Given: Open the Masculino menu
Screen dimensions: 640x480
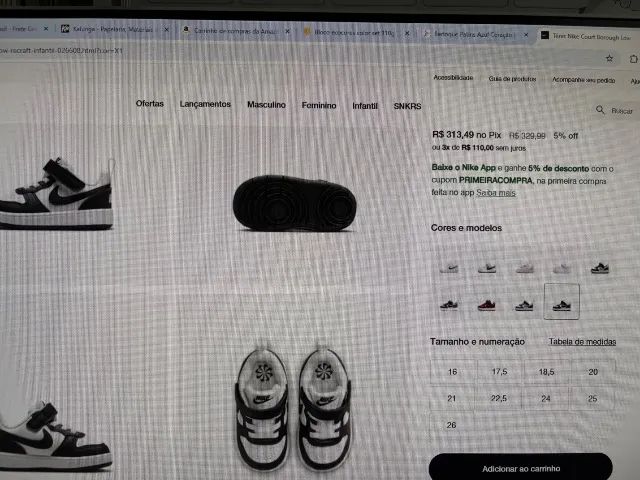Looking at the screenshot, I should click(x=267, y=105).
